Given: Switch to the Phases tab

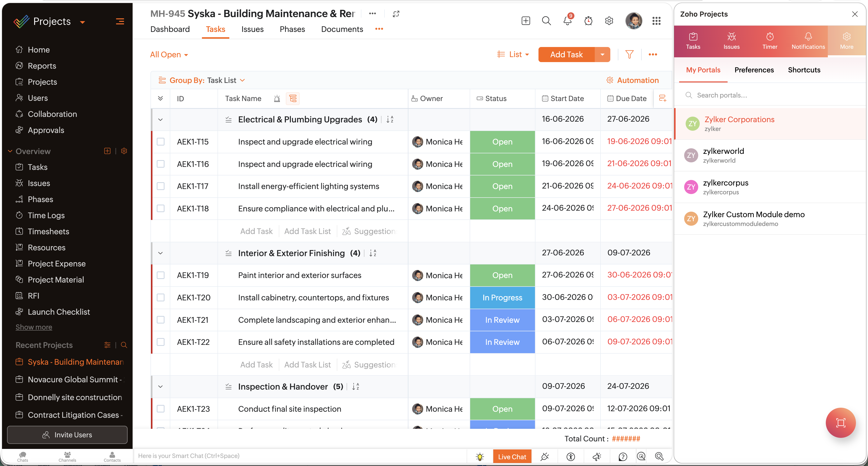Looking at the screenshot, I should click(292, 29).
